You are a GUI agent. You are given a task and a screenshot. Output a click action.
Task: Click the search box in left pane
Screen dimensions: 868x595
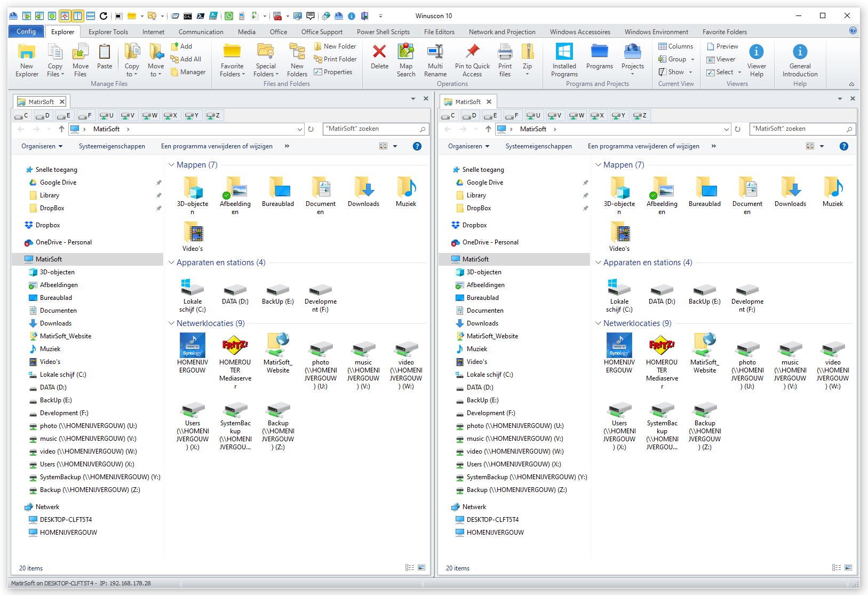(376, 129)
